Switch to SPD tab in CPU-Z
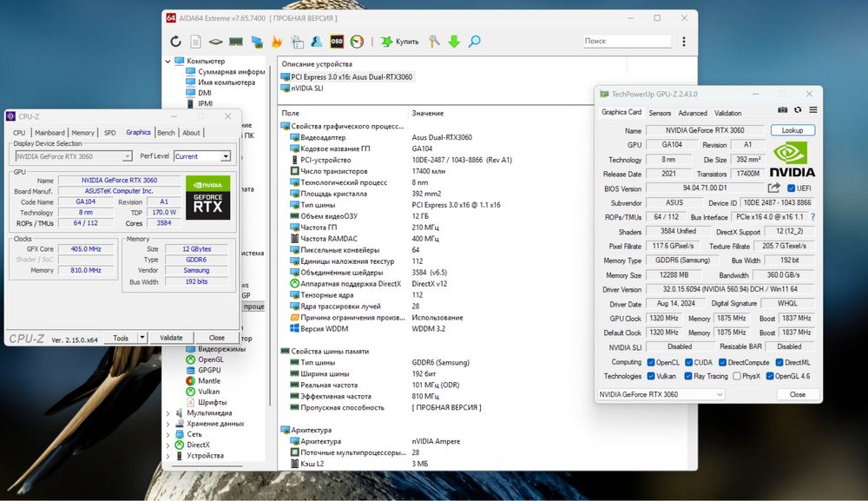Image resolution: width=868 pixels, height=501 pixels. tap(110, 133)
